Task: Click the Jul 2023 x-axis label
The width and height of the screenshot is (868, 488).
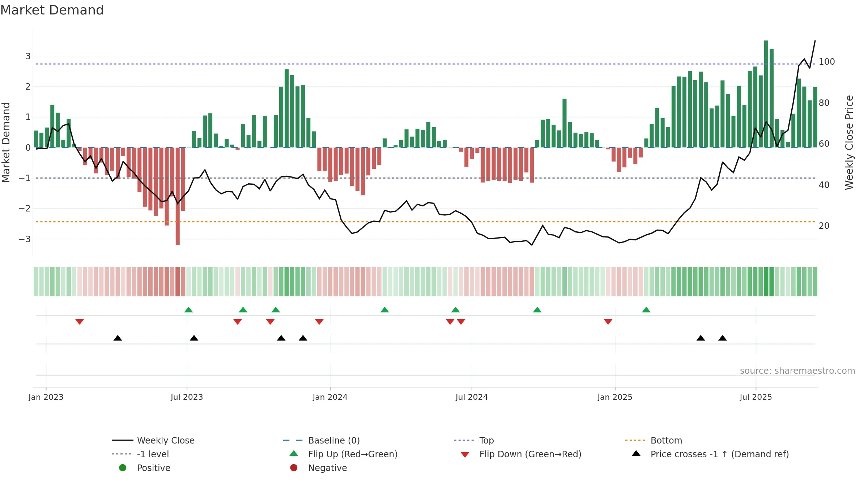Action: tap(187, 397)
